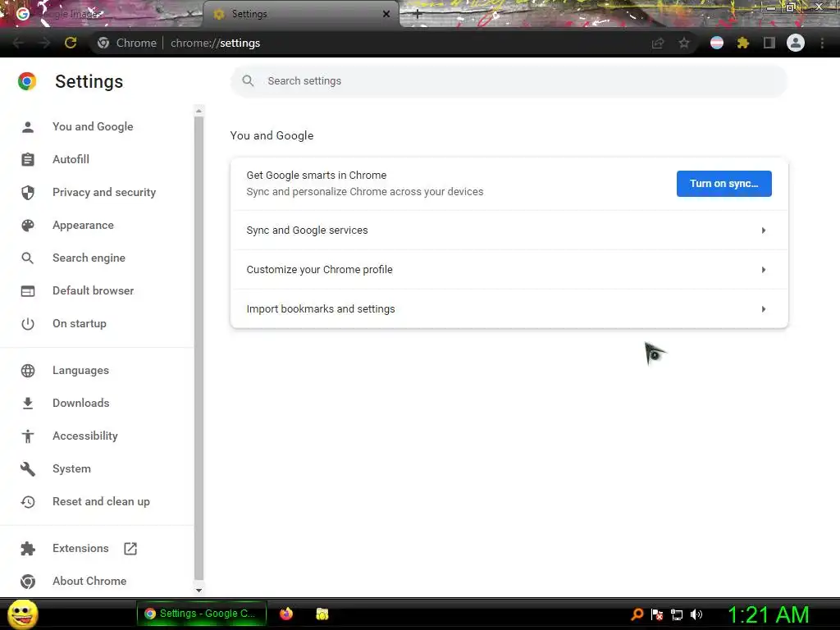Open Accessibility settings
Image resolution: width=840 pixels, height=630 pixels.
pyautogui.click(x=85, y=436)
